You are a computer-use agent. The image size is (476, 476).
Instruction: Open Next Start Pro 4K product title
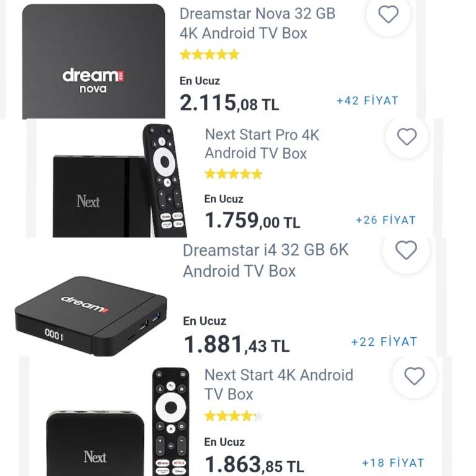point(262,144)
